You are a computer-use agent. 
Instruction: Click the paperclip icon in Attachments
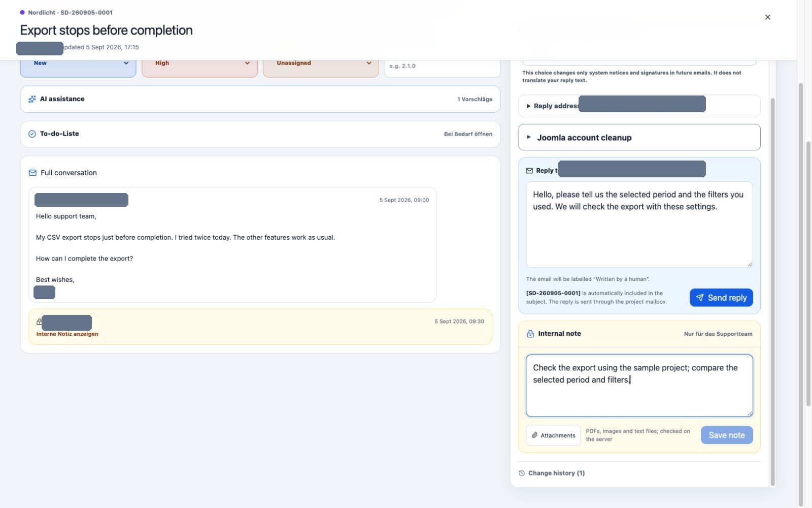click(535, 435)
